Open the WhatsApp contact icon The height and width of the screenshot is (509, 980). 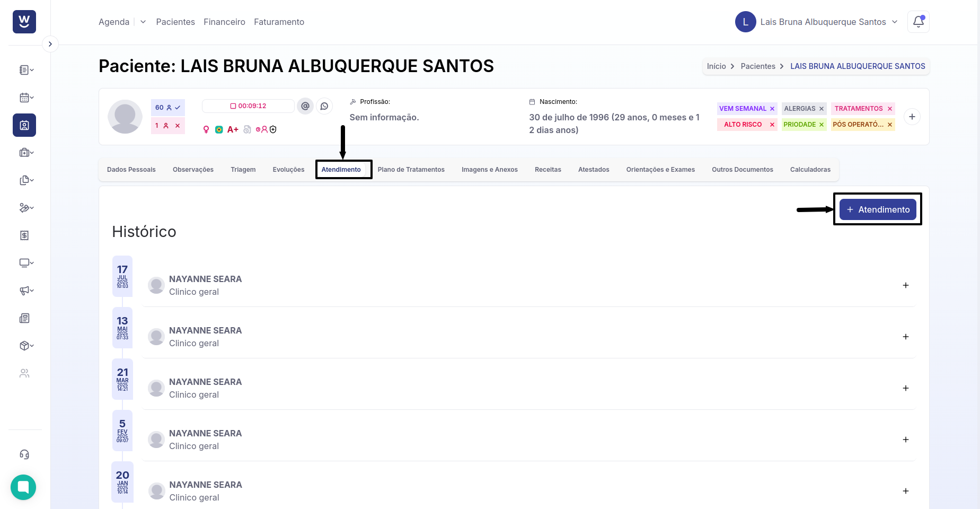coord(324,106)
